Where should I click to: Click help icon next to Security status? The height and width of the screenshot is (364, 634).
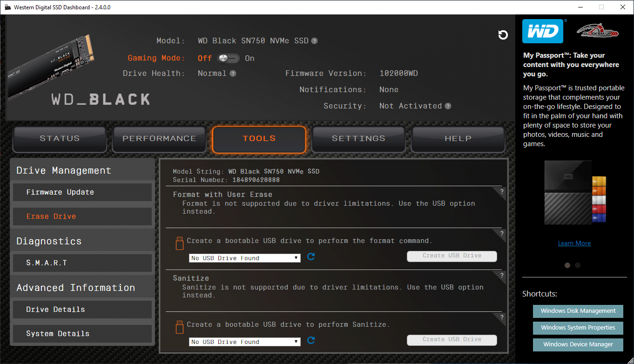coord(448,106)
